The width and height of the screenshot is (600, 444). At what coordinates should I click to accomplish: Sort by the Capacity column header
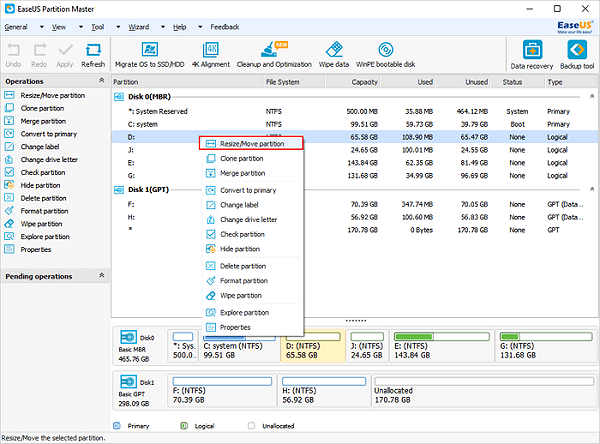pyautogui.click(x=353, y=82)
